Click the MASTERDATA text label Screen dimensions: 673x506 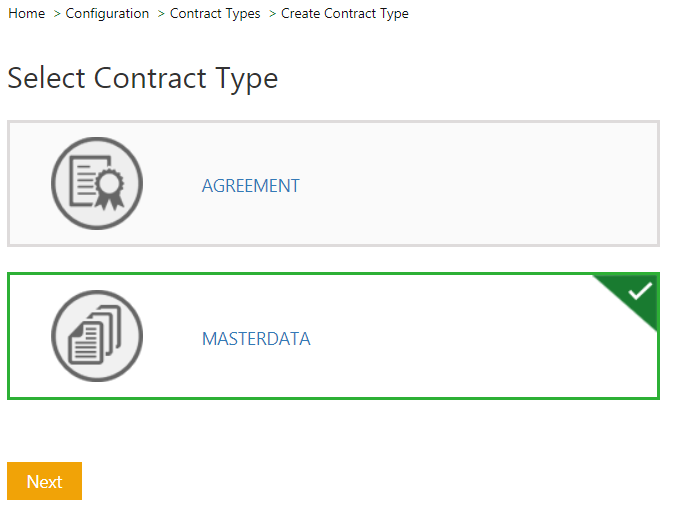[256, 339]
